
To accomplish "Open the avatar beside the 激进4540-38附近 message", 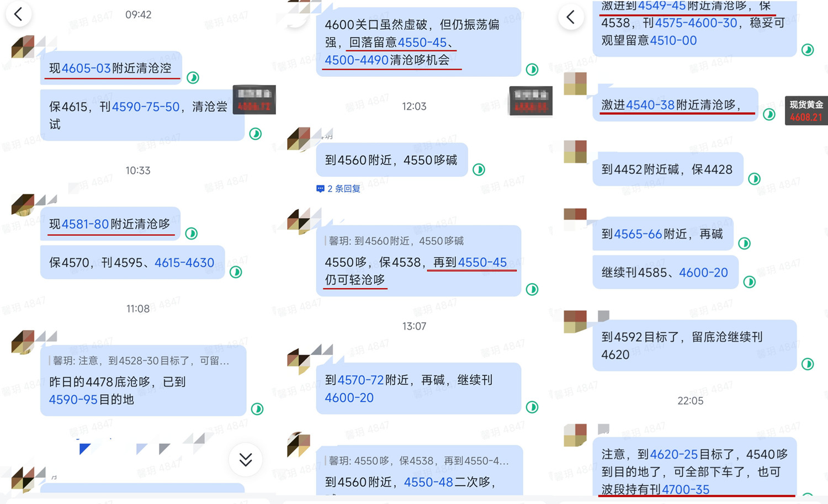I will pos(575,84).
